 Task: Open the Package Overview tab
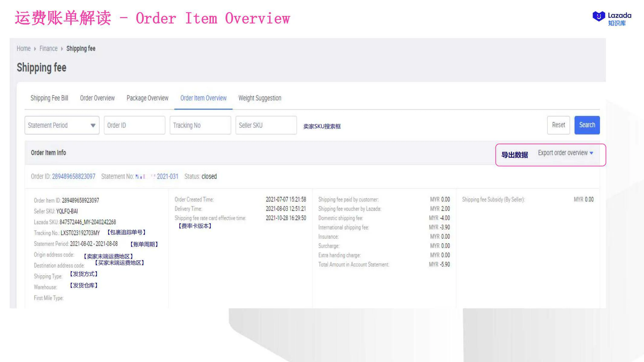click(x=147, y=98)
